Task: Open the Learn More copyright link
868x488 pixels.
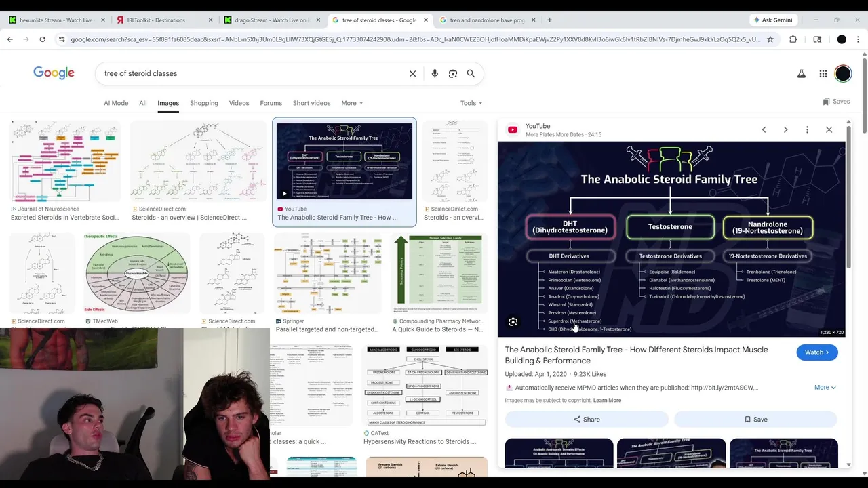Action: coord(607,401)
